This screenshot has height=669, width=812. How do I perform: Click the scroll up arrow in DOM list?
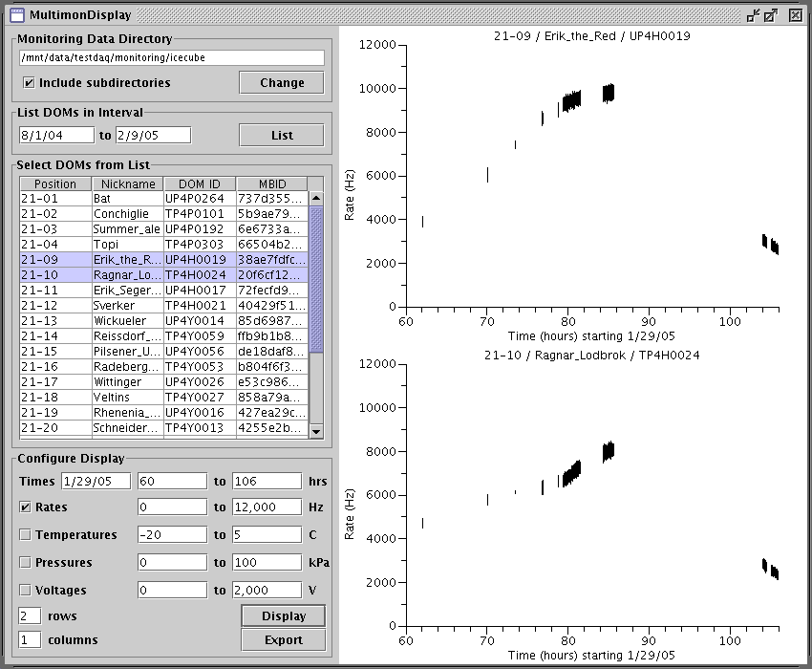point(316,199)
